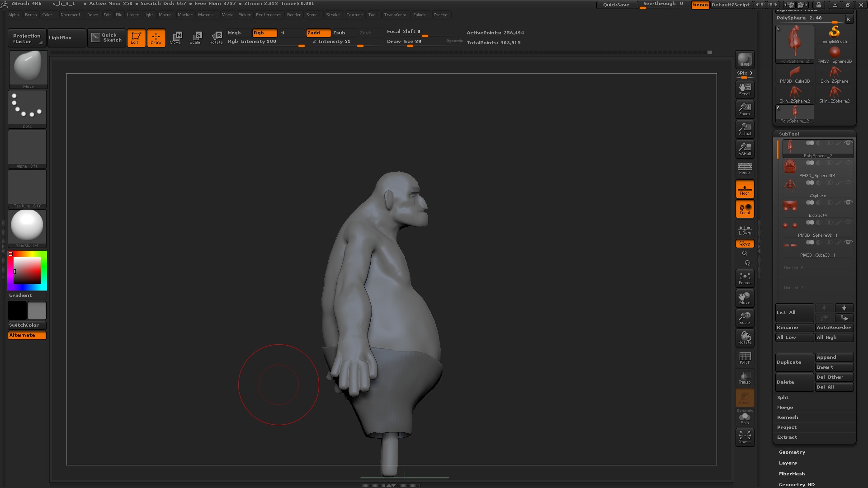Toggle PolyF polyframe display
The width and height of the screenshot is (868, 488).
point(745,358)
